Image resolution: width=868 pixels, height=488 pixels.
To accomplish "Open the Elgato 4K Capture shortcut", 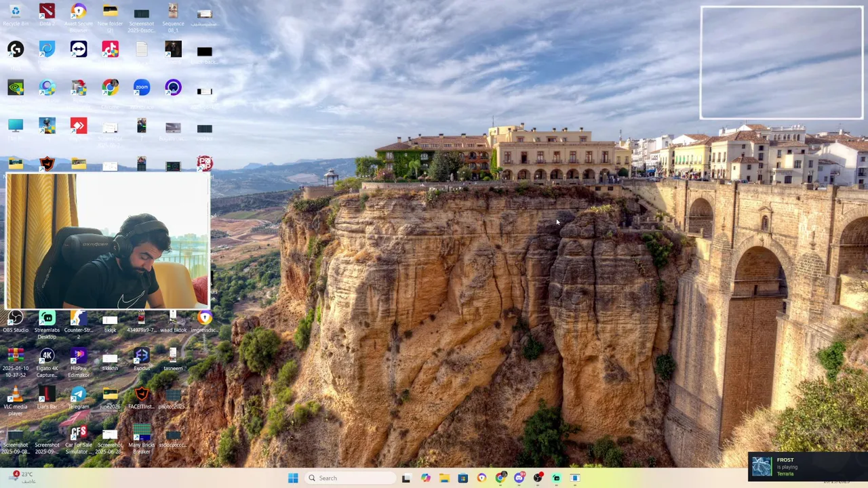I will [x=47, y=363].
